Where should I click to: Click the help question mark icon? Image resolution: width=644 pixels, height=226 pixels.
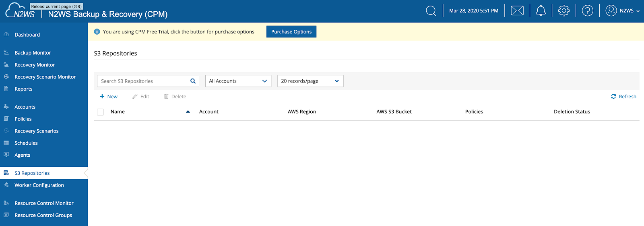587,11
